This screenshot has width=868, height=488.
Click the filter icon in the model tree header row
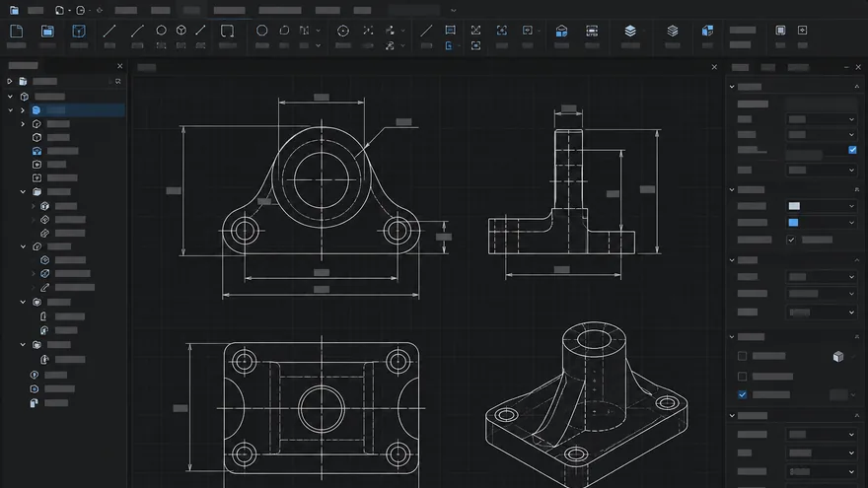(118, 81)
